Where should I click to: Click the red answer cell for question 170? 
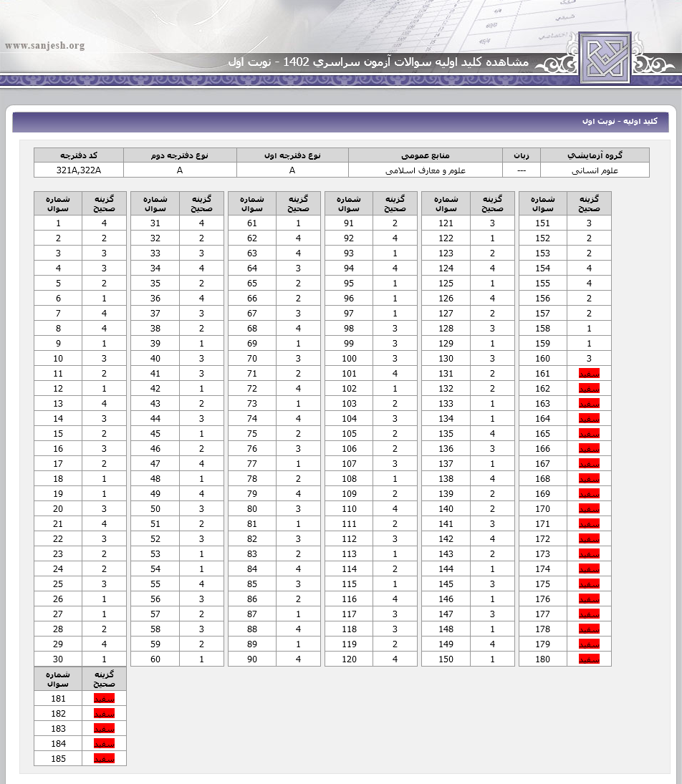pos(589,509)
